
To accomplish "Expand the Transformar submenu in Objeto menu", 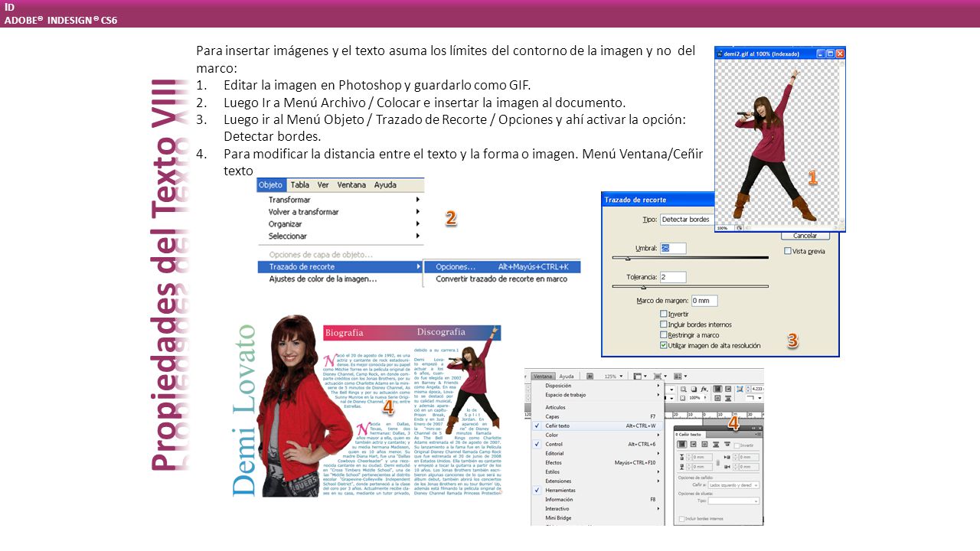I will click(x=340, y=200).
